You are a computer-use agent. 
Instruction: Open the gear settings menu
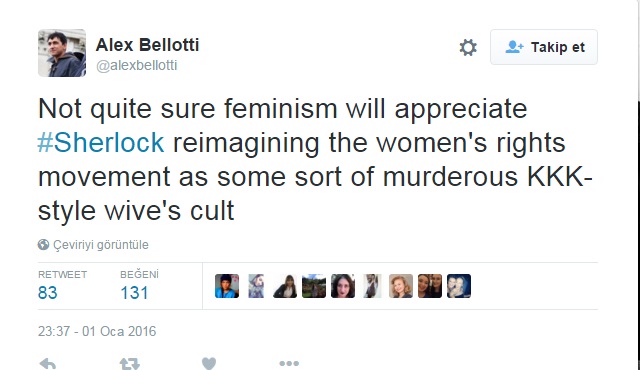point(468,47)
